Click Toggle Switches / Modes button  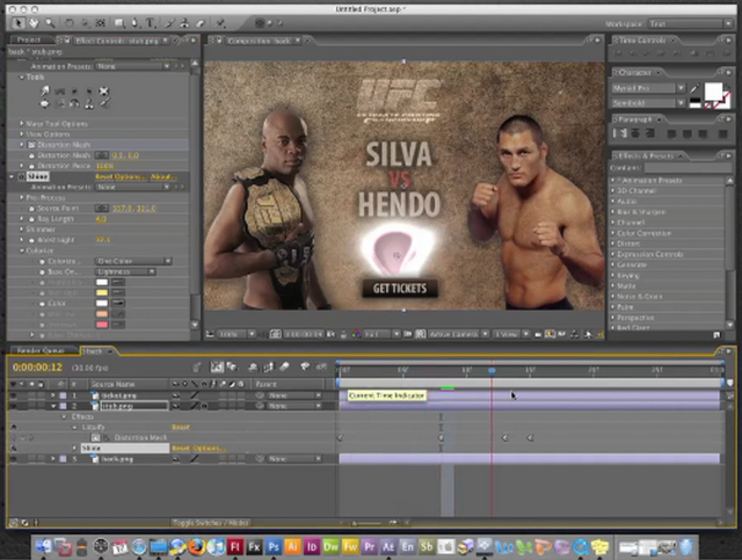click(211, 523)
